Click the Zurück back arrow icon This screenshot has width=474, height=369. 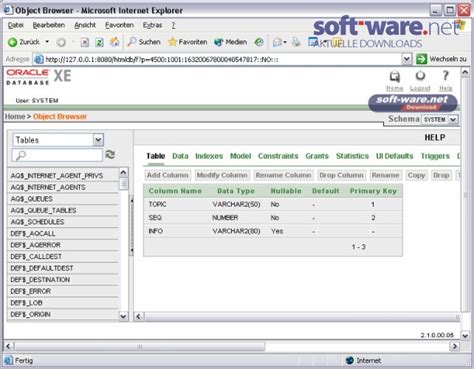12,42
